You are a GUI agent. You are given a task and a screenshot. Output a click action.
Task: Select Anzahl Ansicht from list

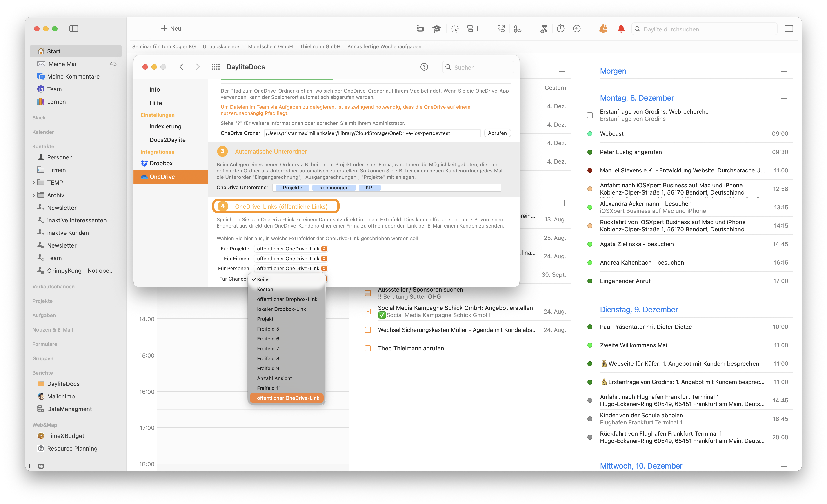(287, 378)
